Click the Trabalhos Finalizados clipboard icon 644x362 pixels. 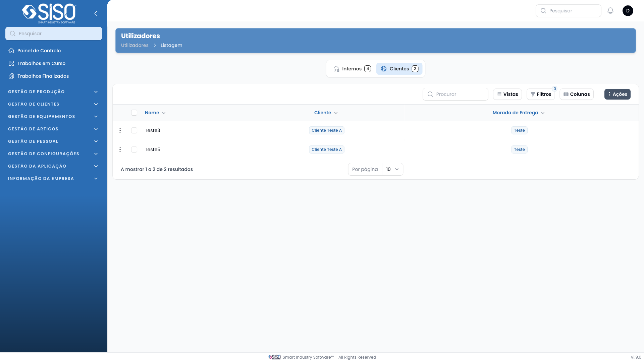(x=11, y=76)
